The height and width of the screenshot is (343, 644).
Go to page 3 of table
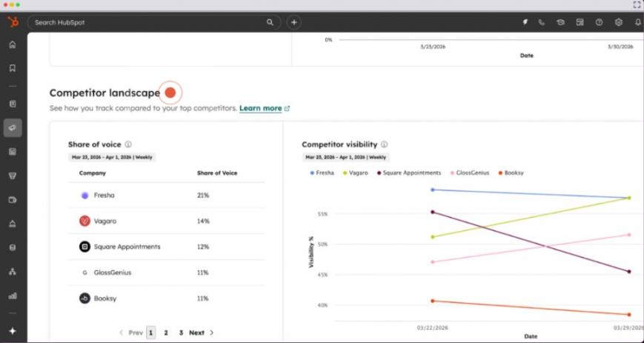tap(181, 333)
